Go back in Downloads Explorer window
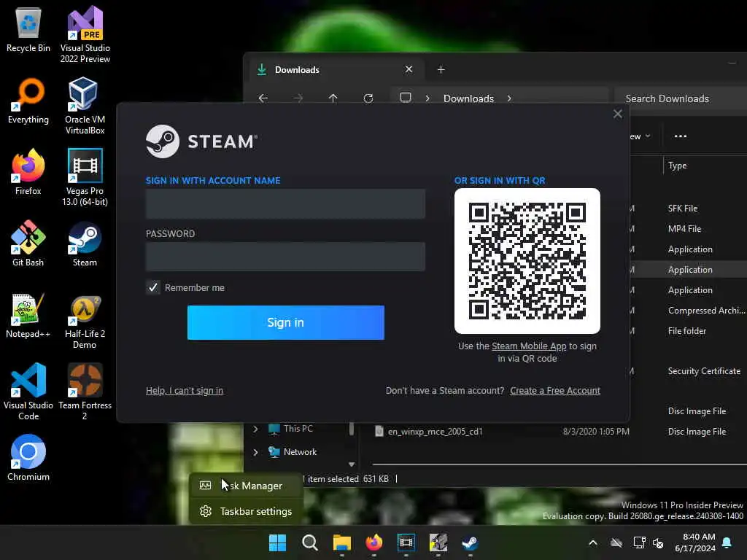This screenshot has width=747, height=560. [263, 98]
